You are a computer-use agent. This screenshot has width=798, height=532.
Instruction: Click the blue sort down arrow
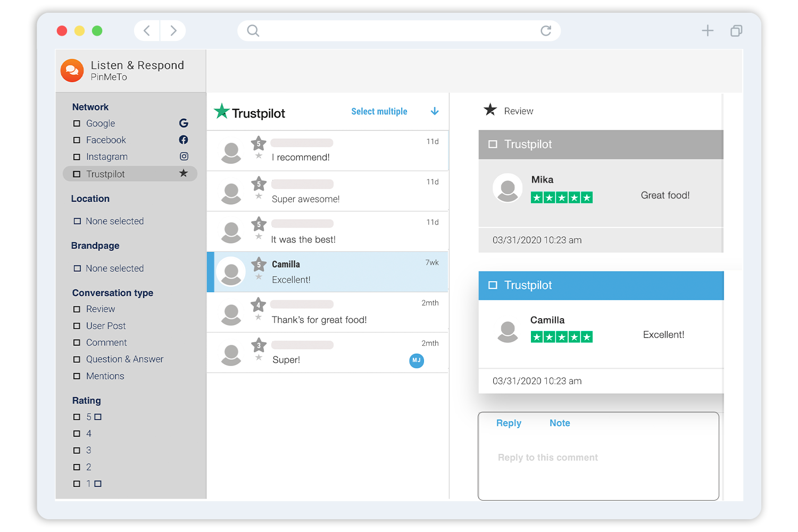pyautogui.click(x=435, y=111)
